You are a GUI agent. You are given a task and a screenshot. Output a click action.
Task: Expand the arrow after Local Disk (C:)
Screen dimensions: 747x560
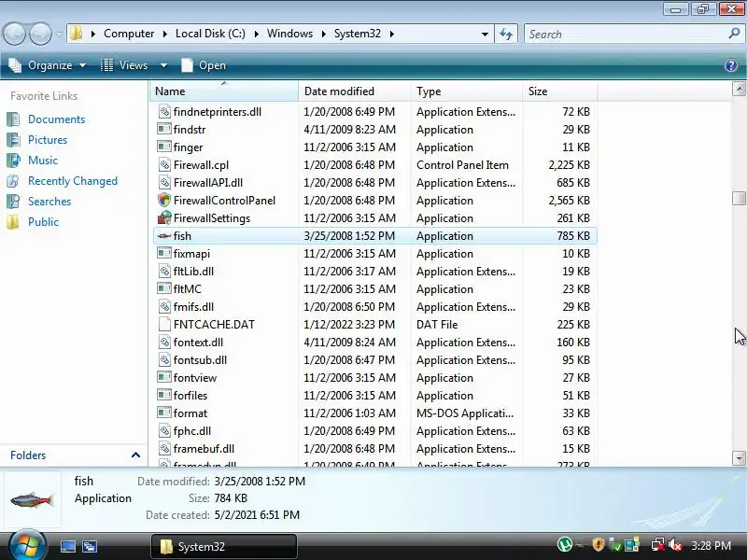(256, 34)
